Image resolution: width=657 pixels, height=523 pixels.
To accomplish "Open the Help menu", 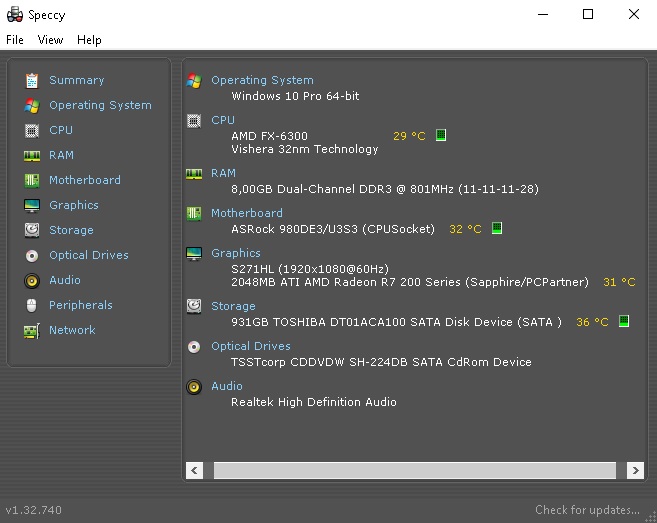I will pyautogui.click(x=89, y=40).
